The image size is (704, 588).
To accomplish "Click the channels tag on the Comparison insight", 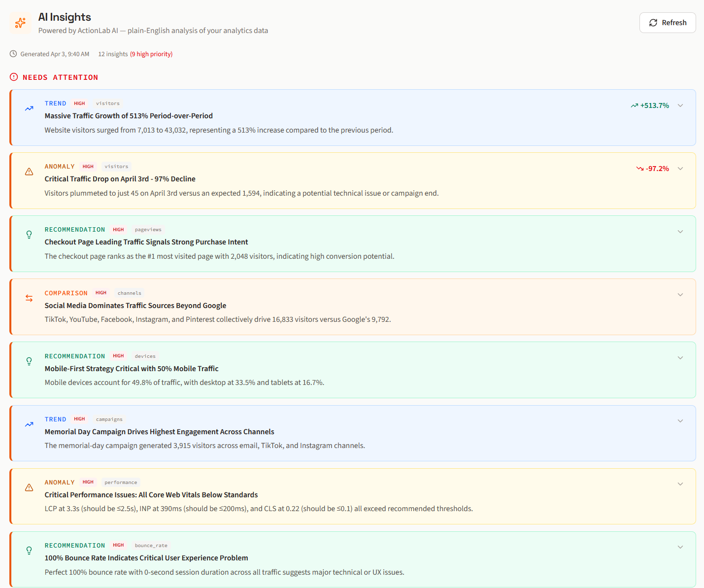I will tap(129, 293).
